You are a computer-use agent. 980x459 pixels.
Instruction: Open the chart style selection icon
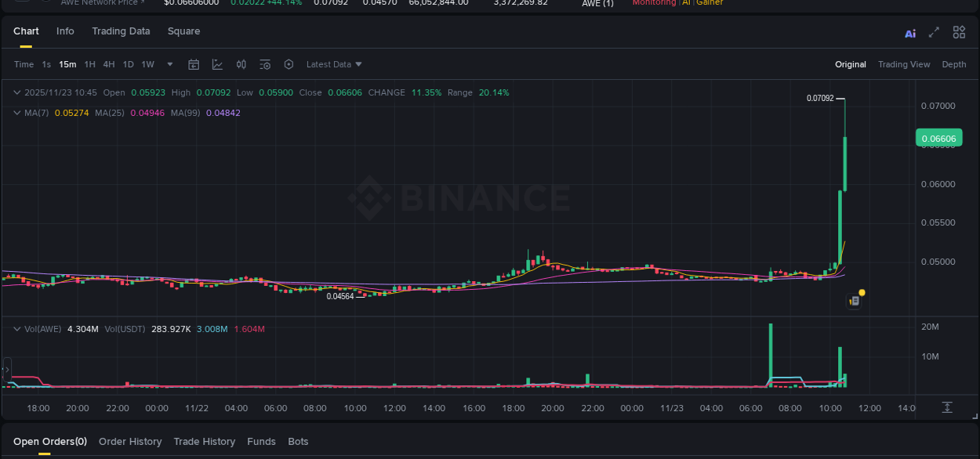(x=217, y=64)
